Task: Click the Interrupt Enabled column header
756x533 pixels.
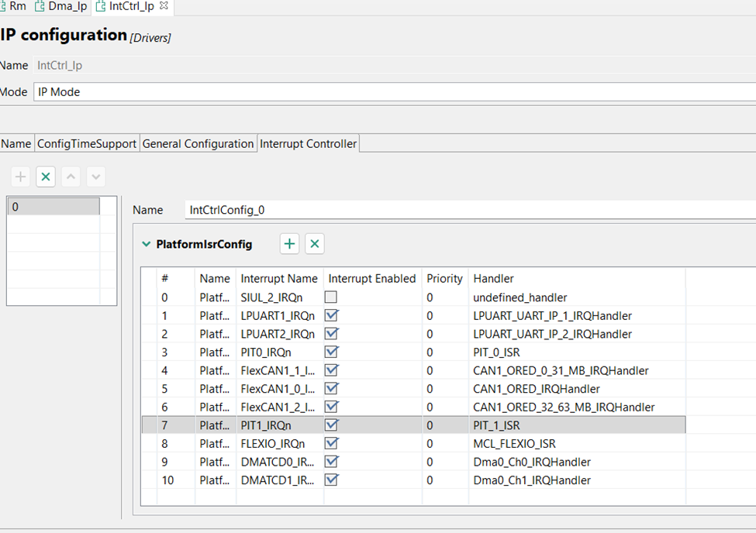Action: pyautogui.click(x=371, y=279)
